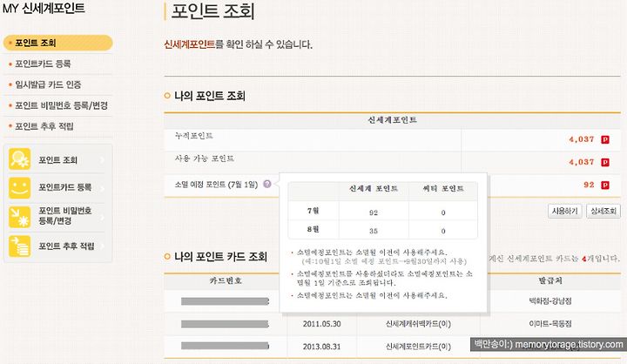
Task: Click the 35 value in 8월 row
Action: (x=374, y=231)
